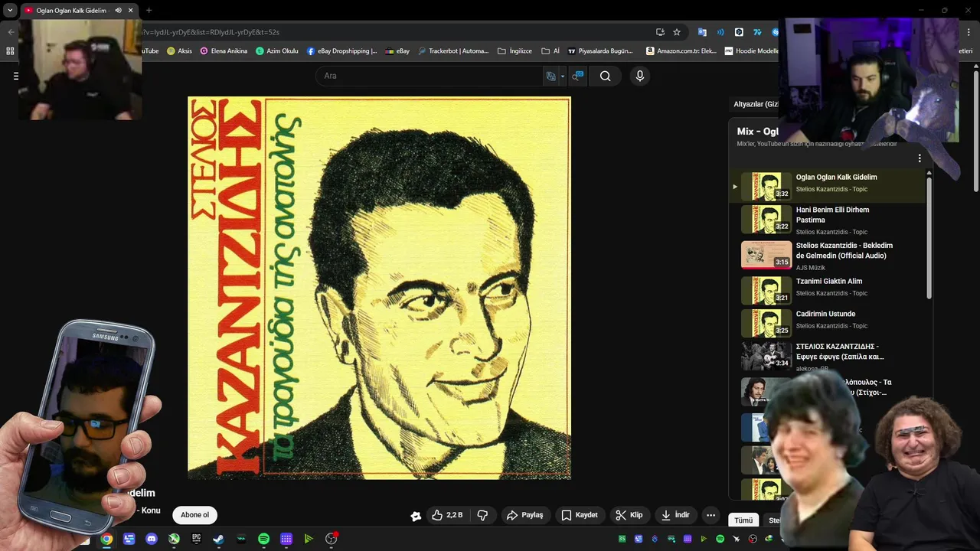The height and width of the screenshot is (551, 980).
Task: Click the sparkle Ask icon beside like button
Action: [416, 516]
